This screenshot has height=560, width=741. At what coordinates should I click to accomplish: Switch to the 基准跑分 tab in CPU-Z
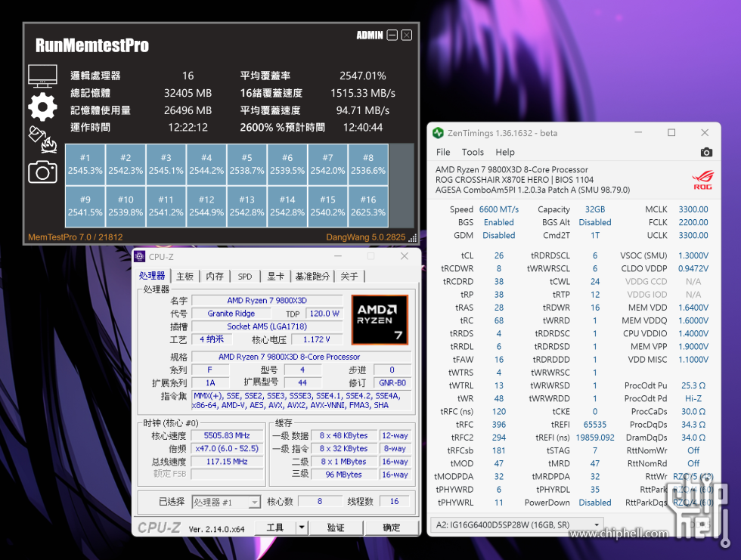coord(312,277)
